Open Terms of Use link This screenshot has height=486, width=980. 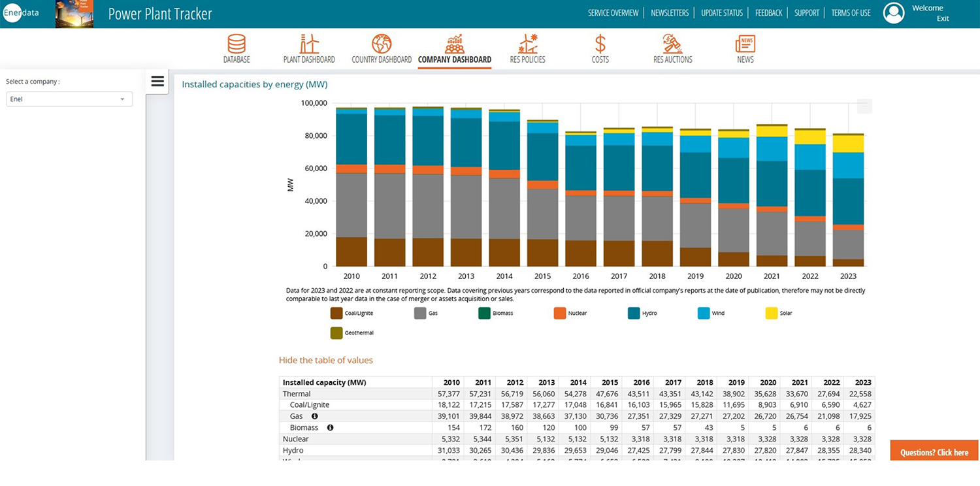click(x=851, y=13)
